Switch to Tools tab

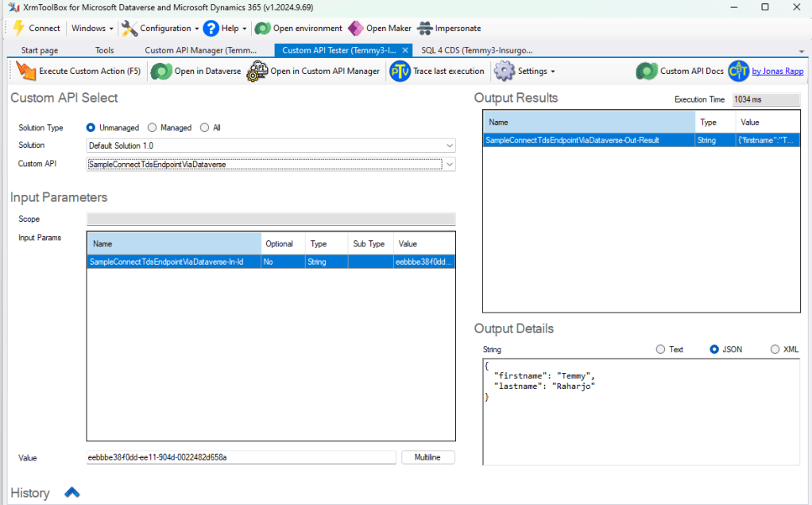click(x=104, y=50)
